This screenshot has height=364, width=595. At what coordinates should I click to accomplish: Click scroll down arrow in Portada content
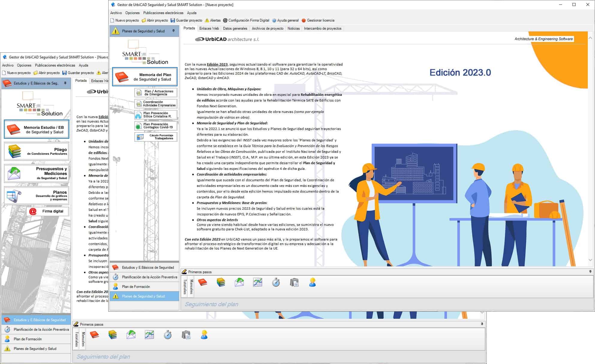pos(590,260)
